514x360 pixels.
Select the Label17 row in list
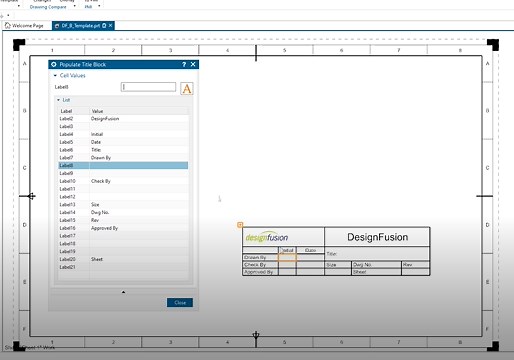click(x=123, y=236)
